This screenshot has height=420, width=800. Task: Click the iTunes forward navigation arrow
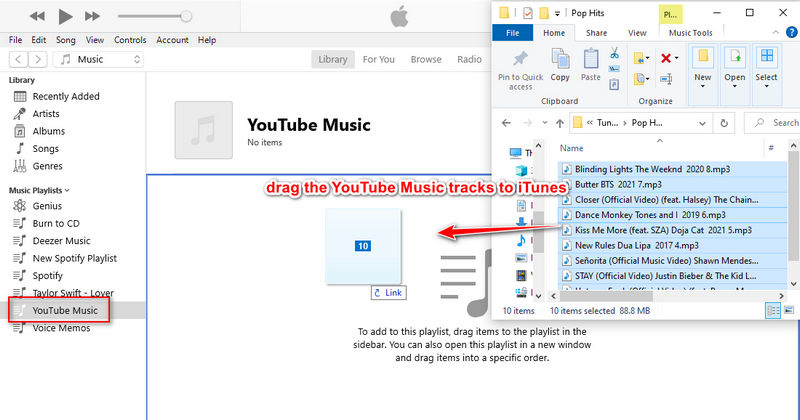tap(38, 59)
